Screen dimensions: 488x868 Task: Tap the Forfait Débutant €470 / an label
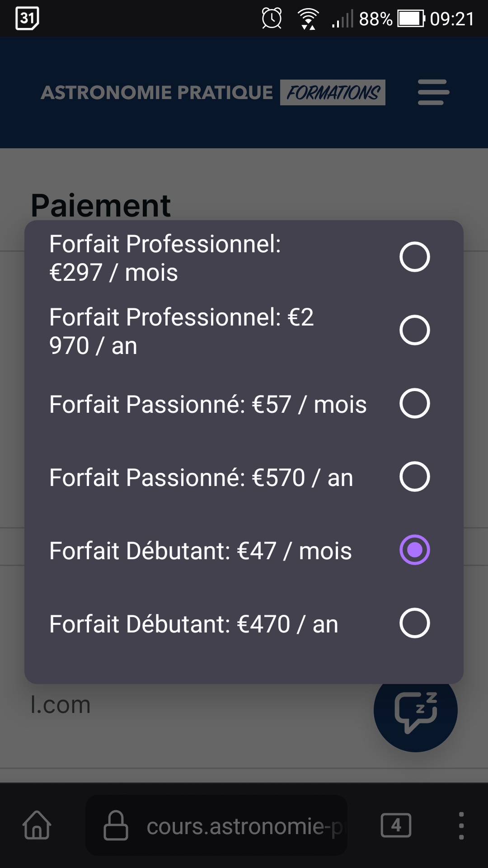(x=194, y=624)
